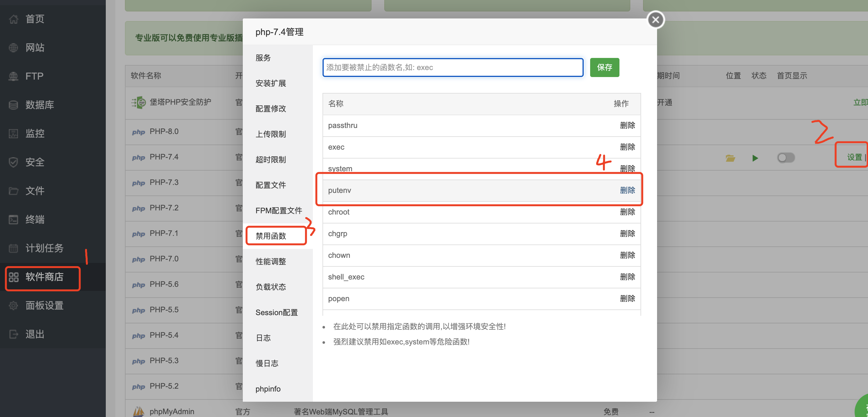Click the database icon in sidebar
The width and height of the screenshot is (868, 417).
pos(13,105)
